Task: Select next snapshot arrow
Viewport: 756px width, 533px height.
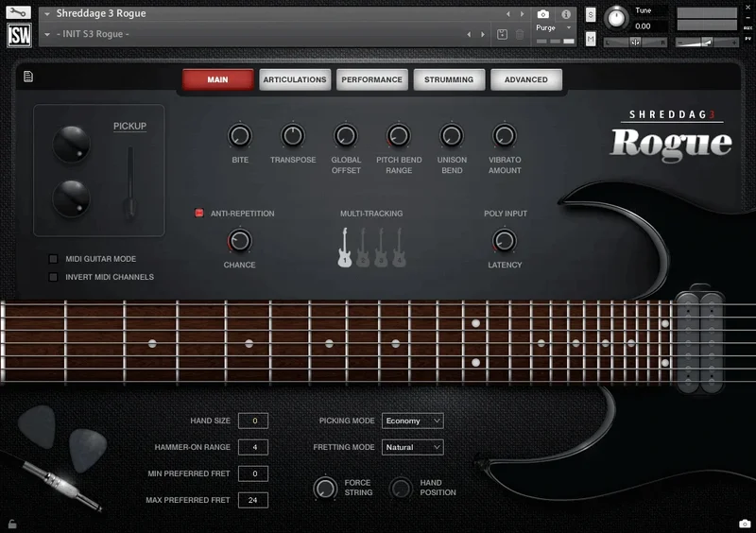Action: point(483,34)
